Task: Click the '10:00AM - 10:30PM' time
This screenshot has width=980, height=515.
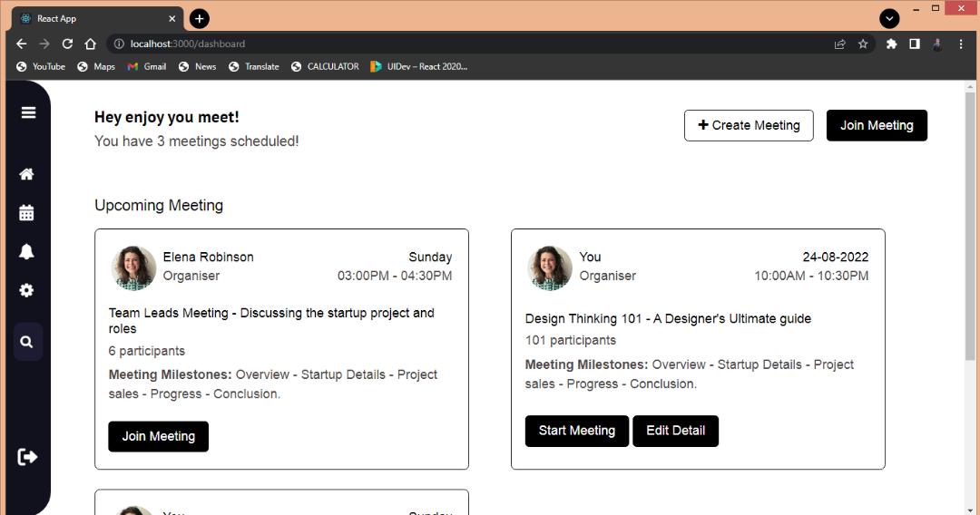Action: point(811,276)
